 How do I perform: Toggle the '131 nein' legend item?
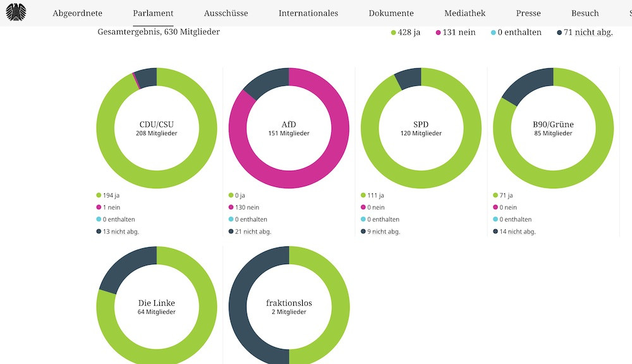(455, 32)
